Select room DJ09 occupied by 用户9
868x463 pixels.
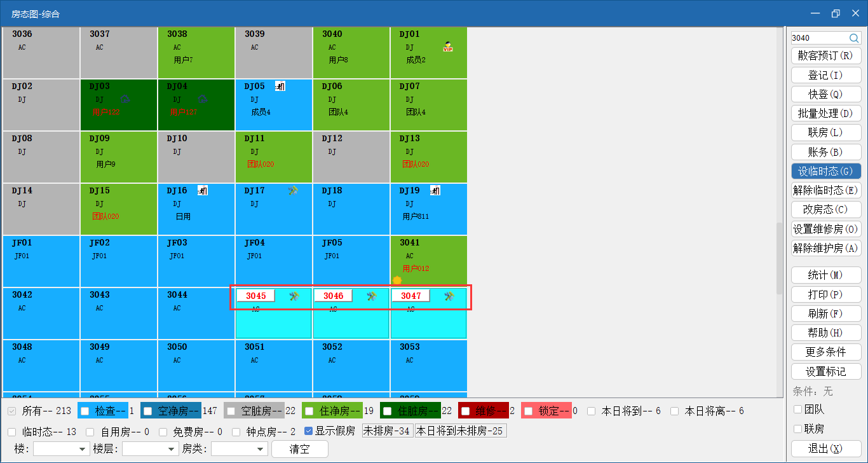119,157
